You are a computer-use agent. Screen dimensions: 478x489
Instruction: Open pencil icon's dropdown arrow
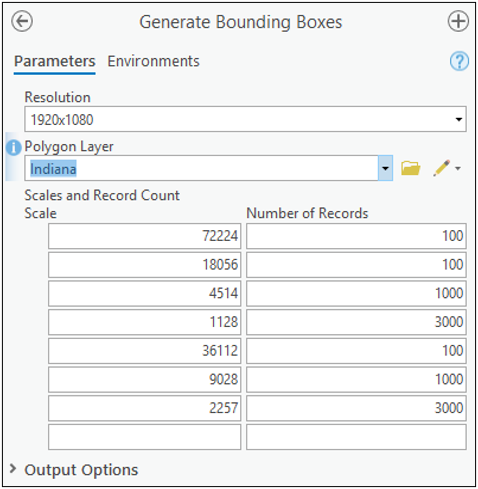458,168
